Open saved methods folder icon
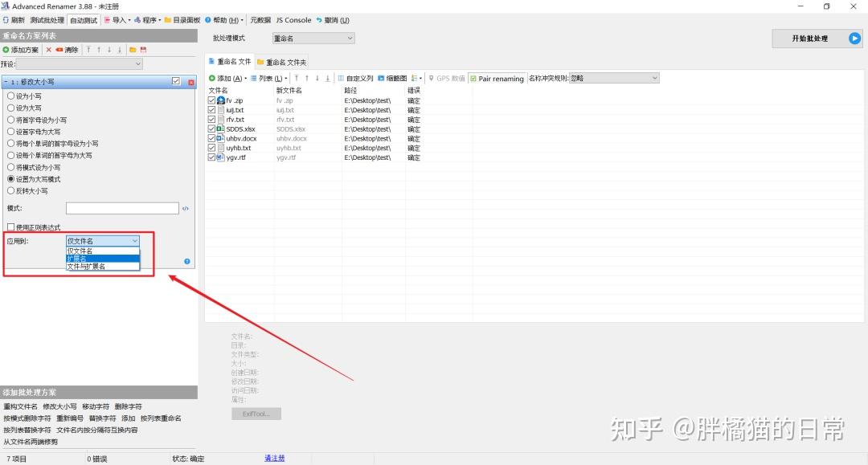868x465 pixels. click(133, 50)
